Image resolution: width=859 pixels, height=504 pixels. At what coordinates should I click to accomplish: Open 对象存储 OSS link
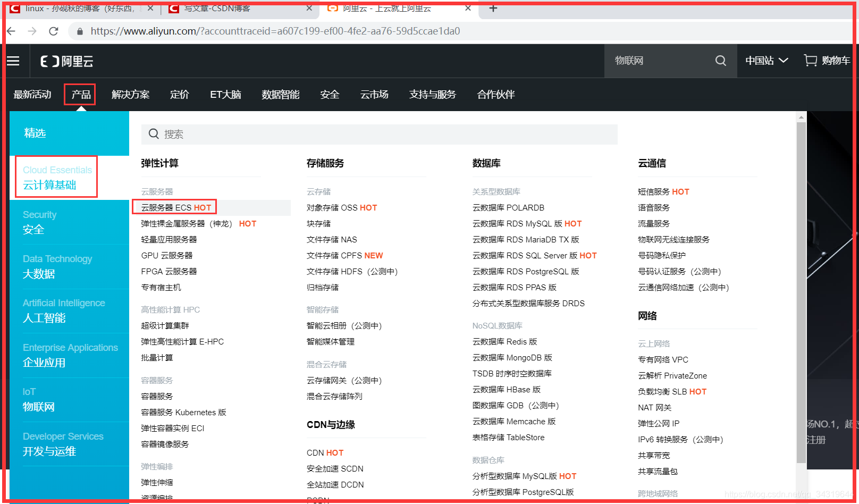click(x=342, y=207)
